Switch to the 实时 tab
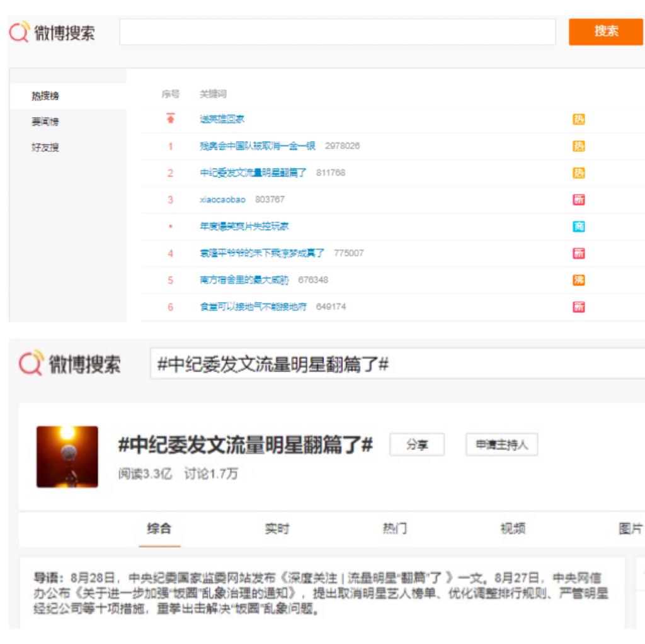 [277, 528]
